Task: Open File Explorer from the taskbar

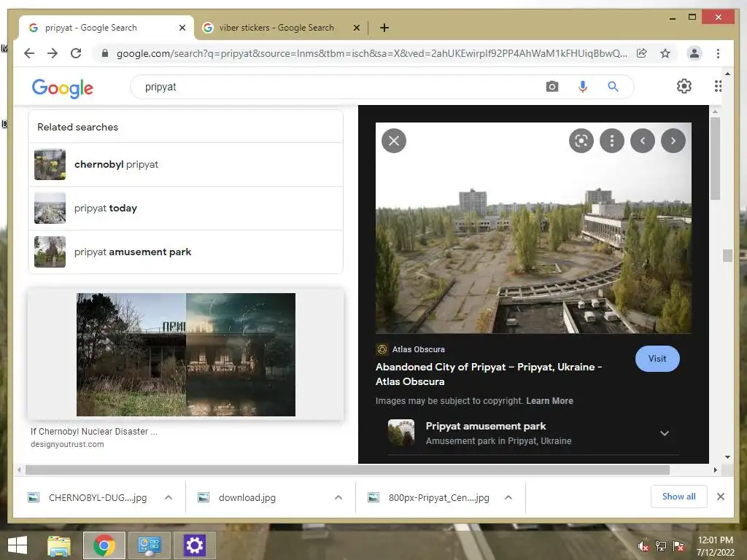Action: tap(59, 545)
